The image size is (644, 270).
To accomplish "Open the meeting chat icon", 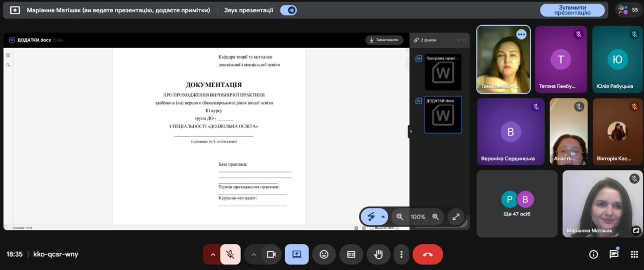I will (x=614, y=254).
